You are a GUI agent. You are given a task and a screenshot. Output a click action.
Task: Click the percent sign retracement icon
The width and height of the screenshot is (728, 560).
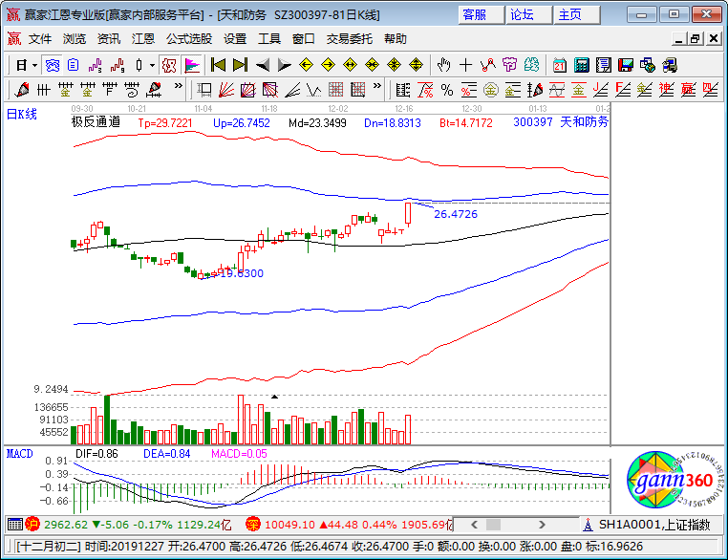tap(447, 90)
